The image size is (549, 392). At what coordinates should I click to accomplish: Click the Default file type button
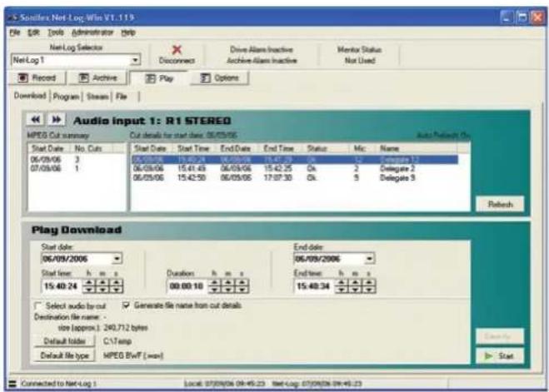(x=64, y=355)
